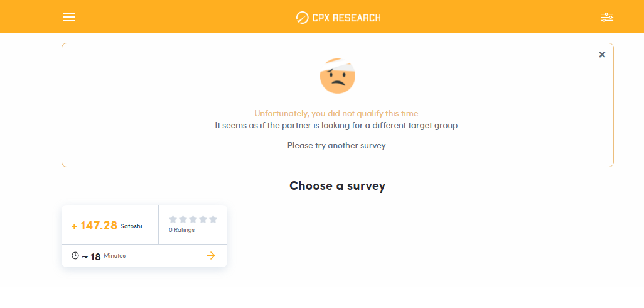This screenshot has height=308, width=644.
Task: Select the fifth rating star
Action: click(x=213, y=219)
